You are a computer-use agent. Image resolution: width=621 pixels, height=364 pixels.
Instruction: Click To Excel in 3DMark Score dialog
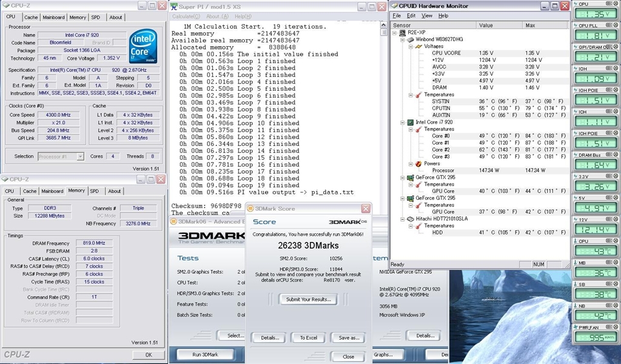[308, 338]
